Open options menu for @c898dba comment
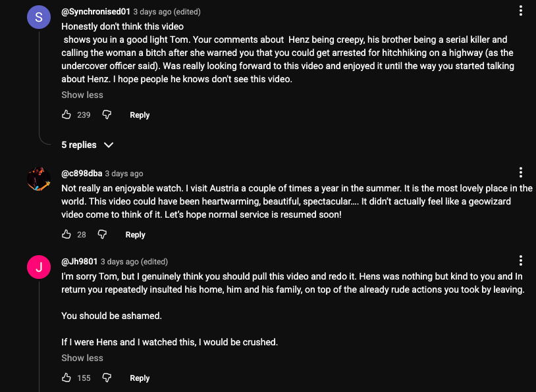 pos(521,173)
